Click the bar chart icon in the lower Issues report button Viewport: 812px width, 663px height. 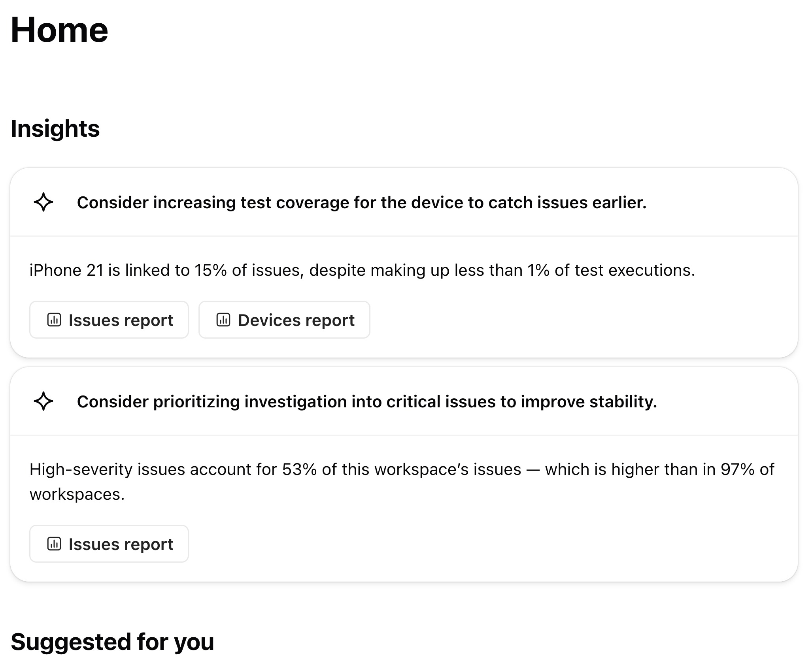(55, 544)
